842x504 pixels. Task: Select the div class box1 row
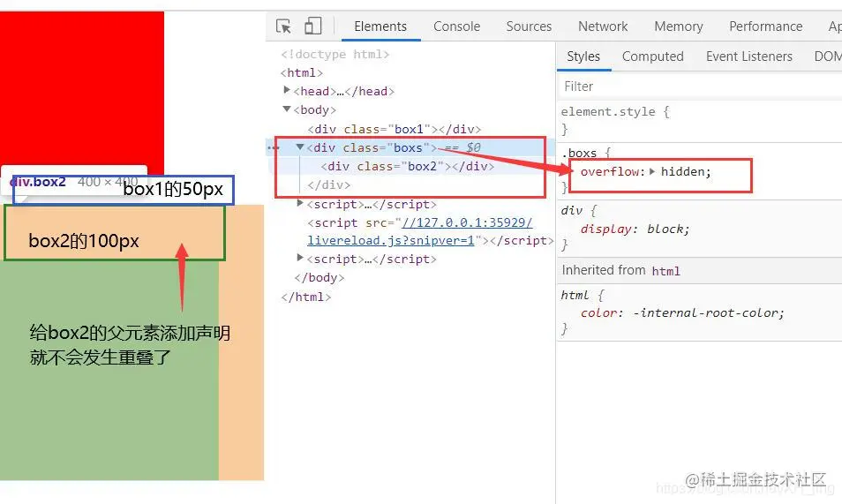[395, 129]
